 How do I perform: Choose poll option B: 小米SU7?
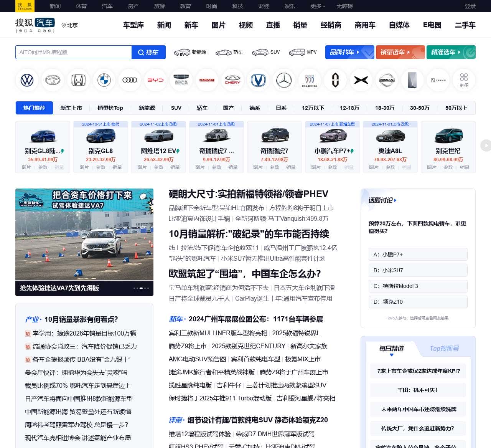coord(418,270)
